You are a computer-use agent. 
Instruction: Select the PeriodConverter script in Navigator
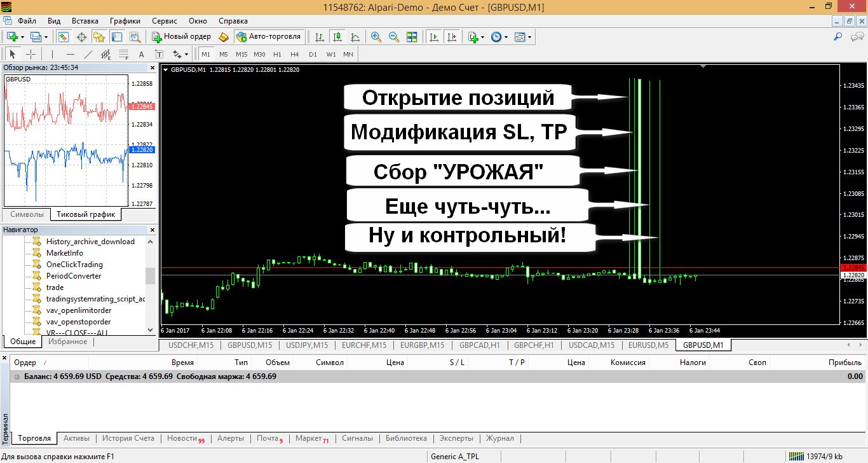(74, 276)
